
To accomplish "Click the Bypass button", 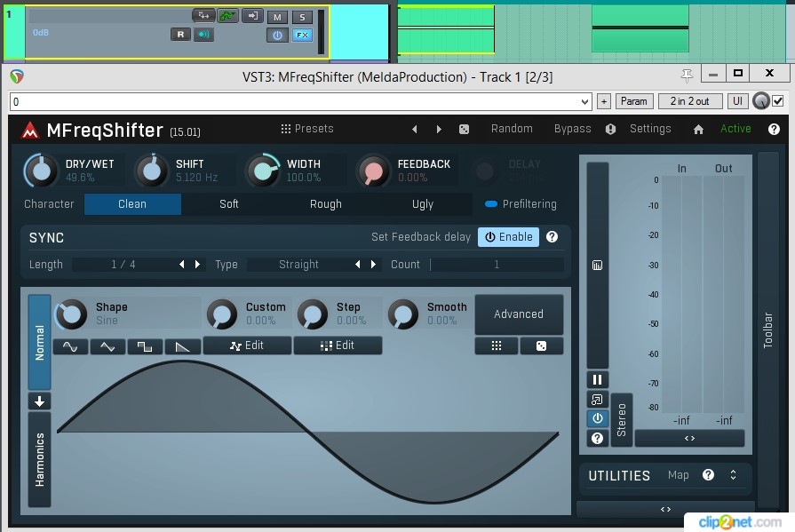I will 572,129.
